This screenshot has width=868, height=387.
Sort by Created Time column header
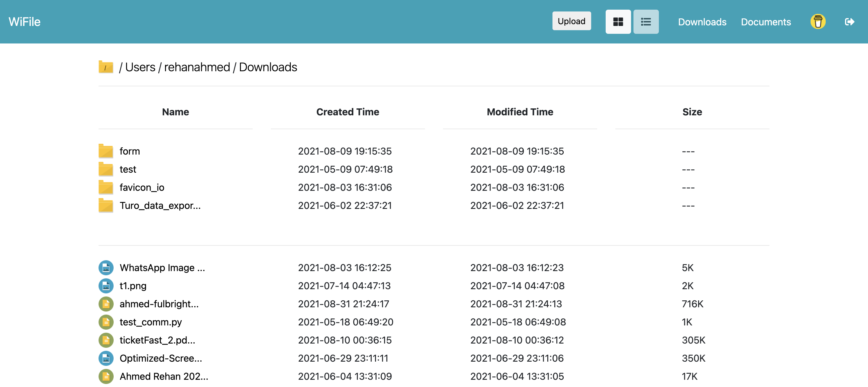pos(347,112)
